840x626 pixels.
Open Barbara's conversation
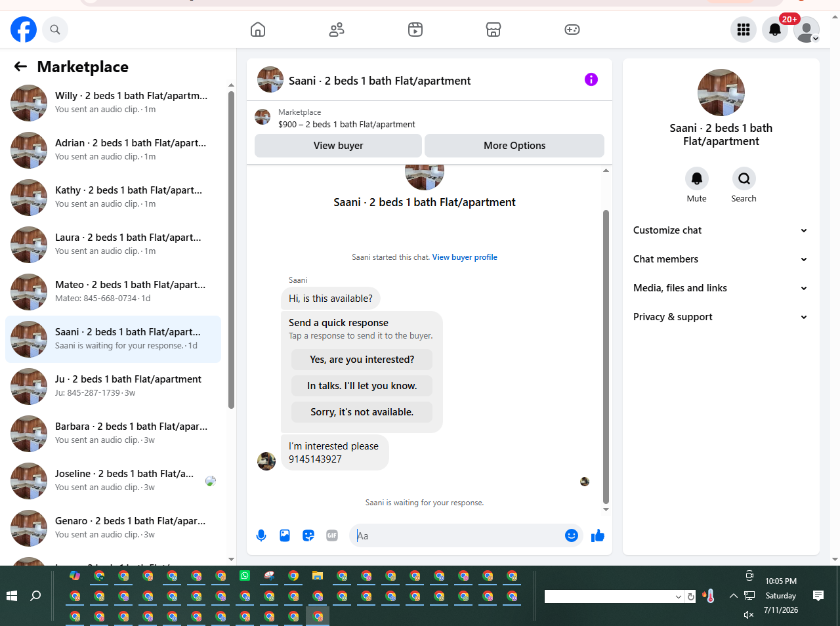coord(113,434)
